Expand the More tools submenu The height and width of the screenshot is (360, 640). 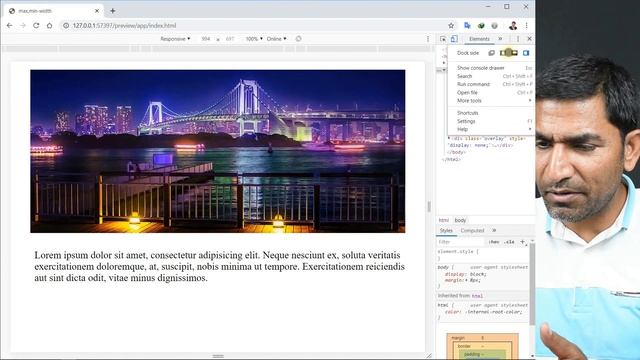tap(491, 100)
